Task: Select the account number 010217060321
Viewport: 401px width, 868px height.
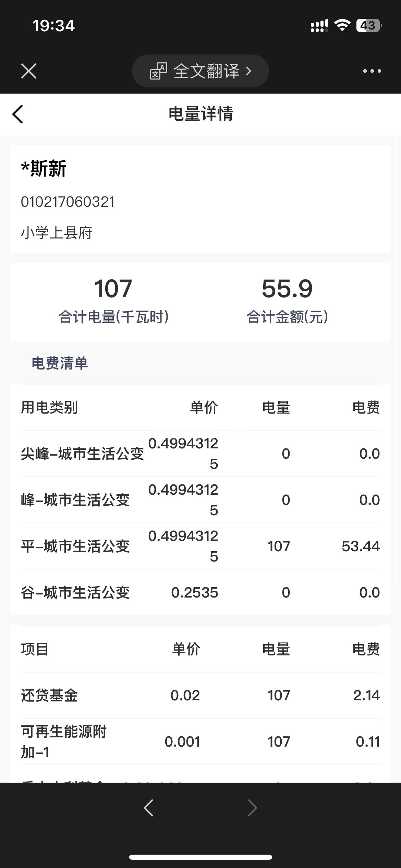Action: coord(68,202)
